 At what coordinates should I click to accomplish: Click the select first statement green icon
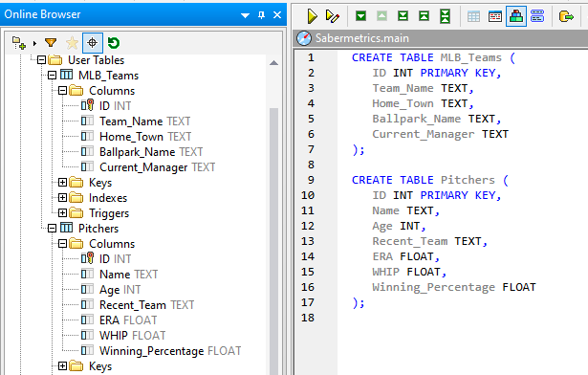point(424,16)
